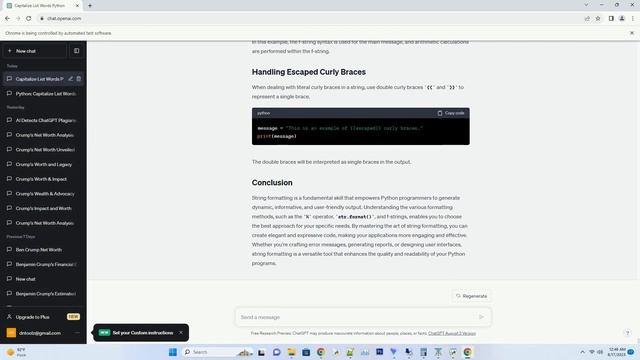Open the tab search chevron
Screen dimensions: 640x360
click(586, 5)
